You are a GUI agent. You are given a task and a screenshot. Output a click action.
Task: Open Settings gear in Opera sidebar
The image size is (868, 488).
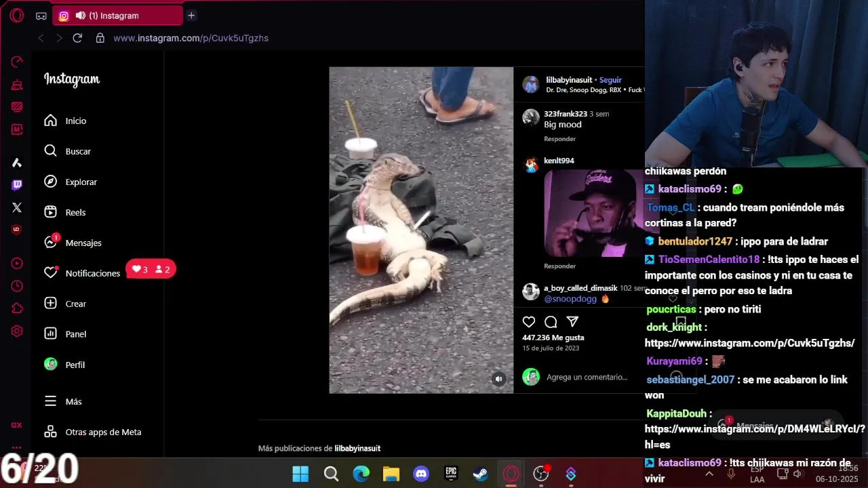(x=17, y=331)
